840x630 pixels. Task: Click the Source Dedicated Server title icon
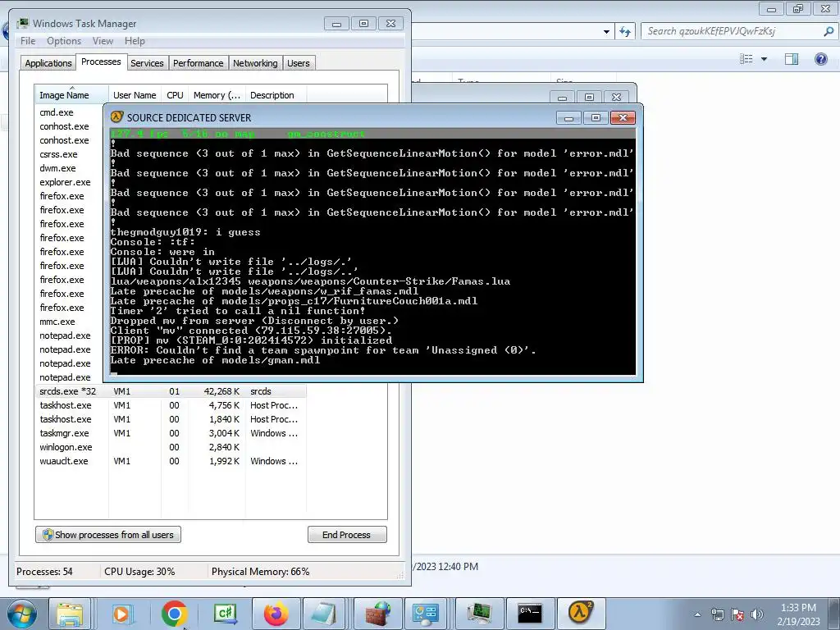click(116, 117)
